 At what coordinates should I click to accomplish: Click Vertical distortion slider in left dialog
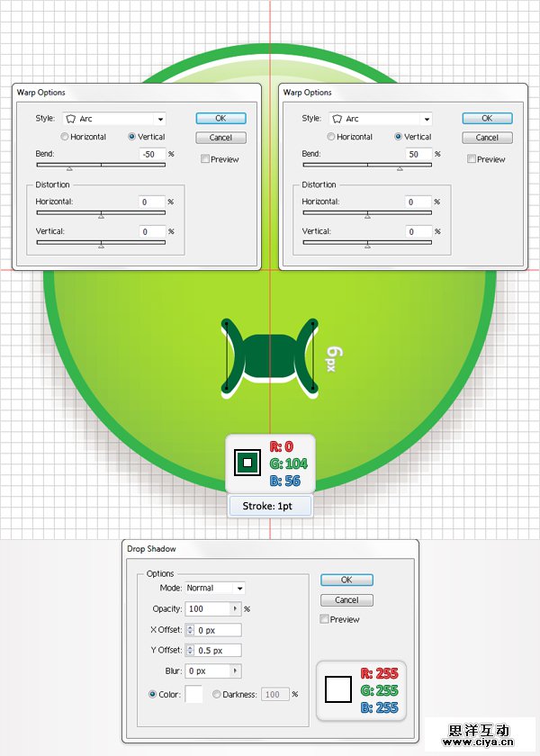click(x=101, y=247)
